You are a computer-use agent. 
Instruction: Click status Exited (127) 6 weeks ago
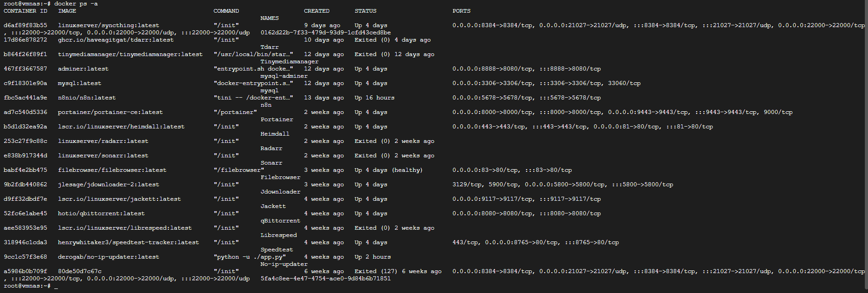point(398,271)
